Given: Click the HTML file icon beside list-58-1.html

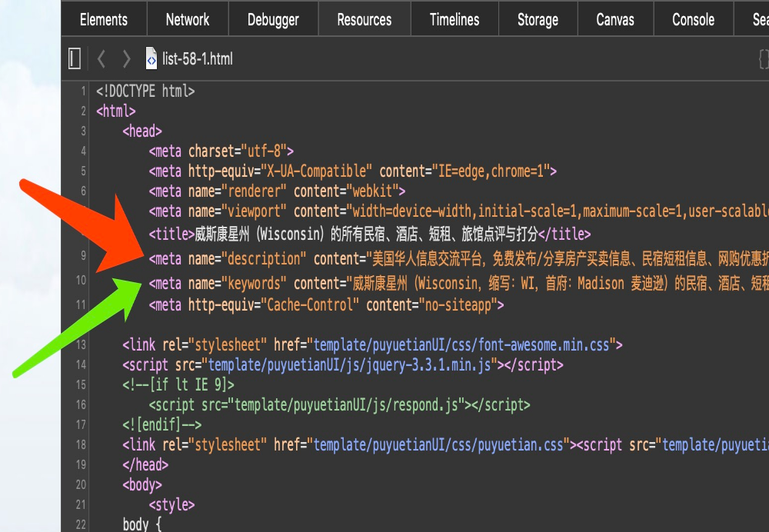Looking at the screenshot, I should click(x=151, y=58).
